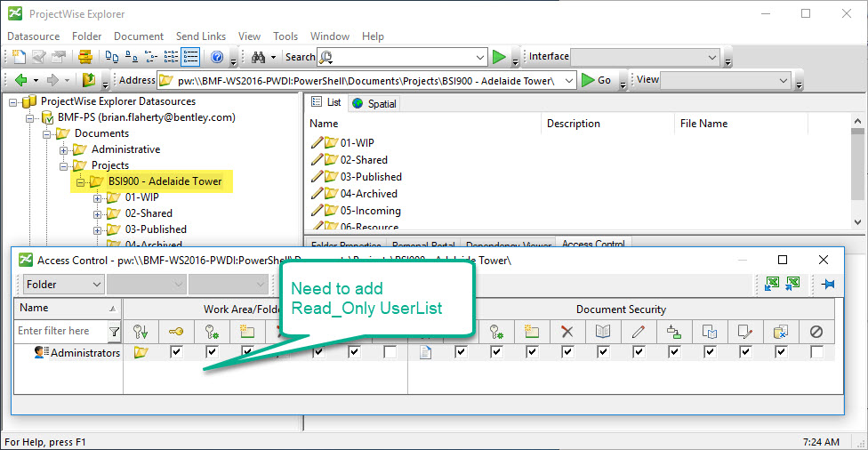Sort list by the File Name column header
This screenshot has width=868, height=450.
pyautogui.click(x=741, y=124)
